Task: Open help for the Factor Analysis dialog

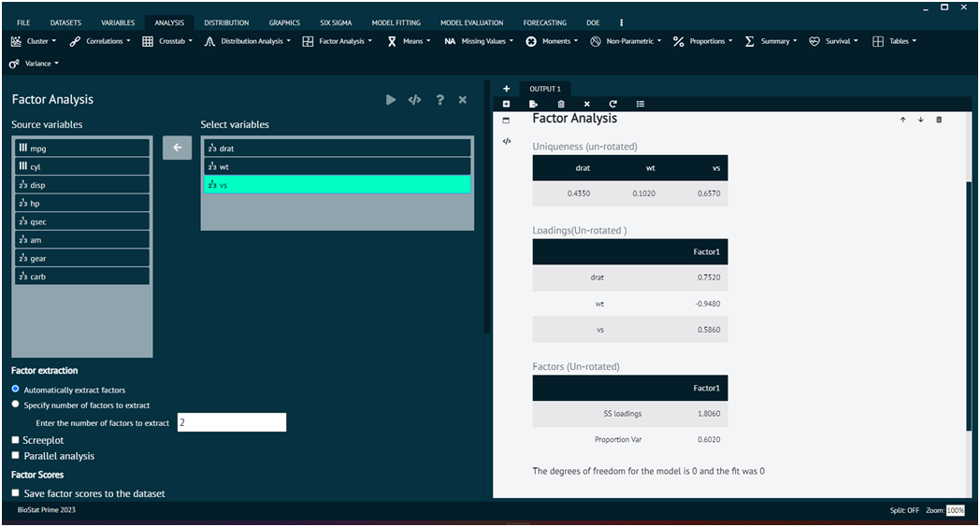Action: coord(440,100)
